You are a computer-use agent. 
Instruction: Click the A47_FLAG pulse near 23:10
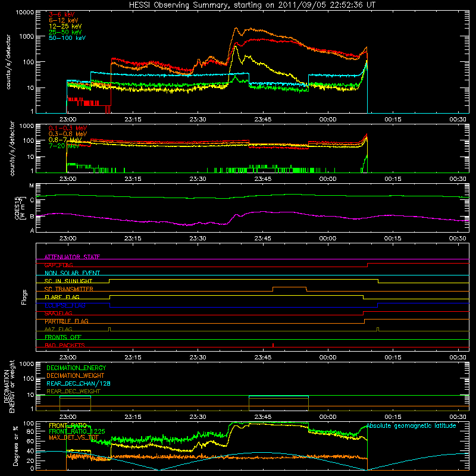pyautogui.click(x=109, y=329)
